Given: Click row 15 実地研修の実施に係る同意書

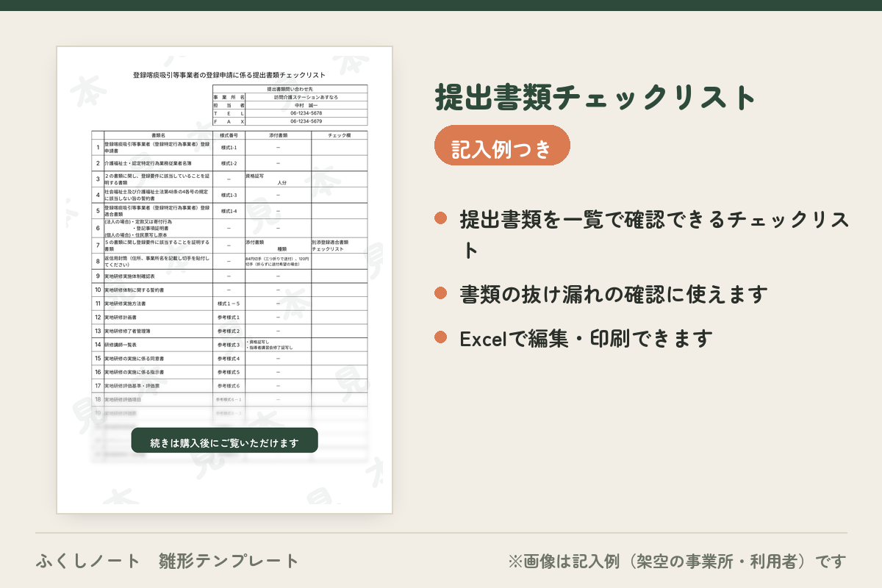Looking at the screenshot, I should [158, 359].
